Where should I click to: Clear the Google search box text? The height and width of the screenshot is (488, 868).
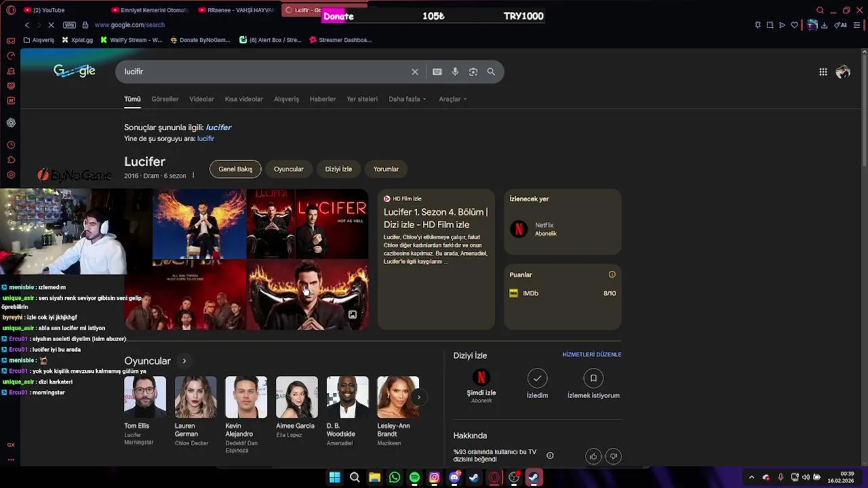(x=415, y=72)
